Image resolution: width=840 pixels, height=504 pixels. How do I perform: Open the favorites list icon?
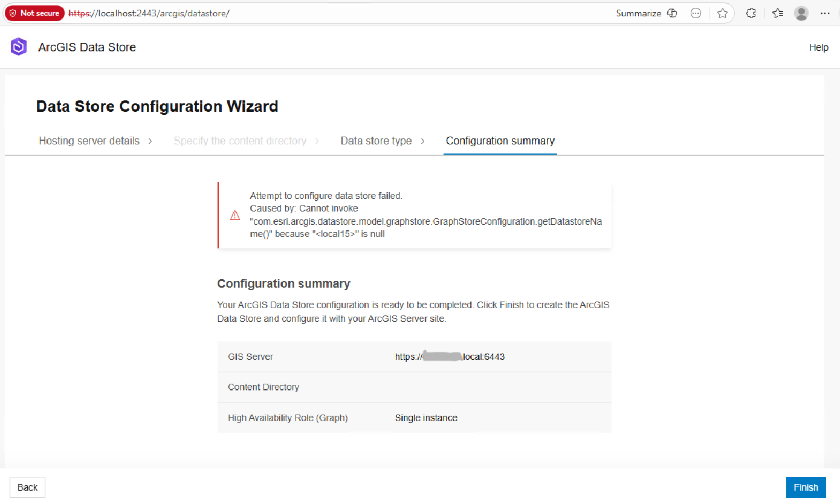click(778, 13)
